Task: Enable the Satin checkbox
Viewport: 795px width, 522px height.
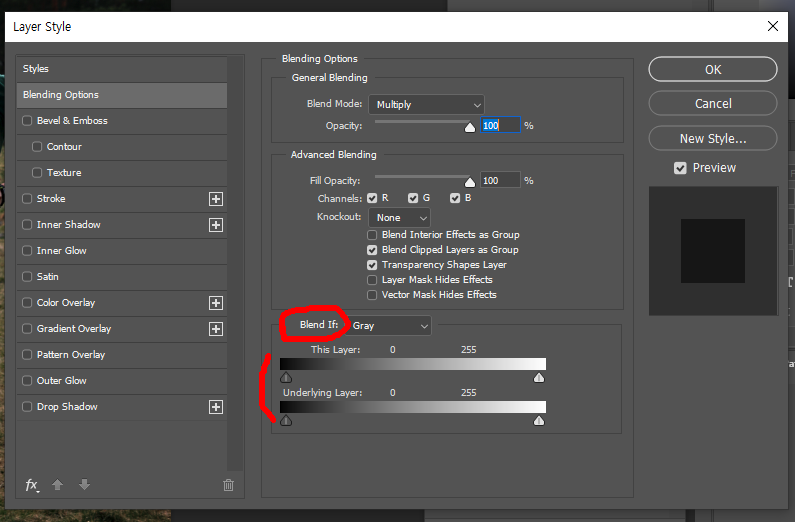Action: click(27, 277)
